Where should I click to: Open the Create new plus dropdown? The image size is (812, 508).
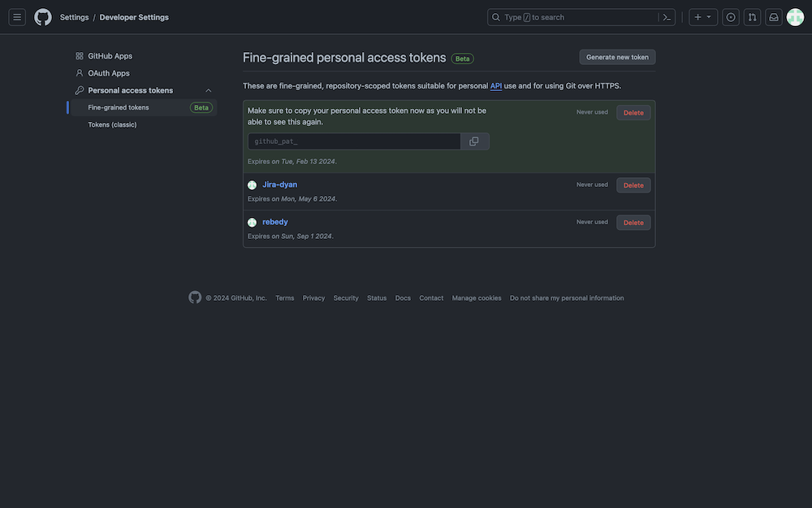pos(702,17)
